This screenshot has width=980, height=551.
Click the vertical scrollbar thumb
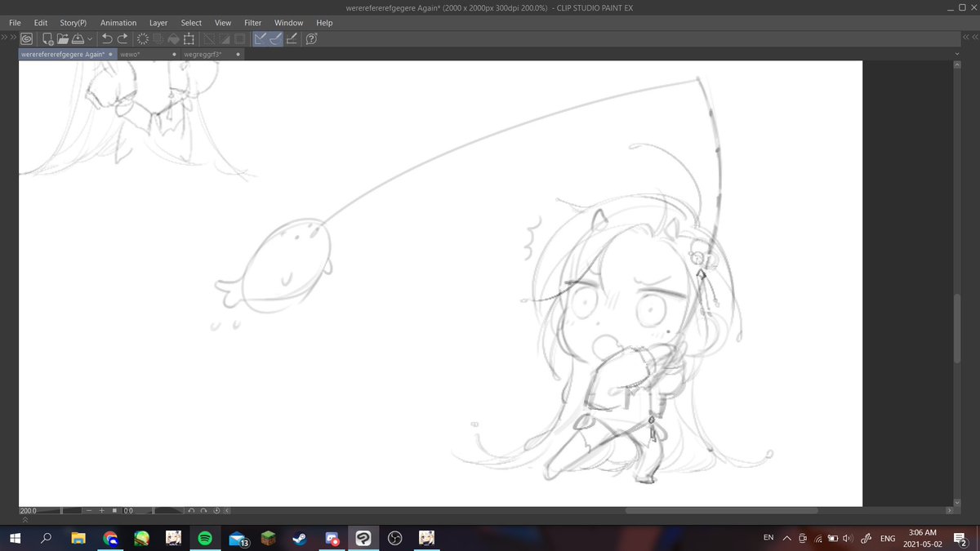[x=958, y=327]
